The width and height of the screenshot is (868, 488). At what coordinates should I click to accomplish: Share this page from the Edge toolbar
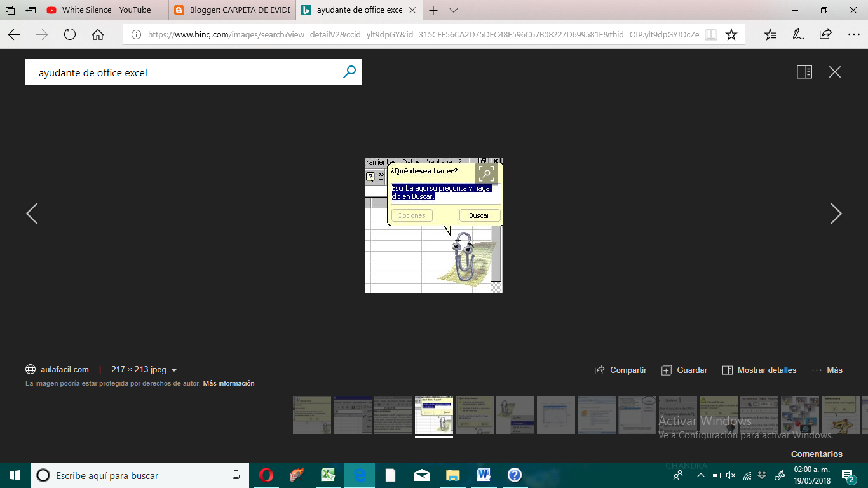click(x=825, y=35)
